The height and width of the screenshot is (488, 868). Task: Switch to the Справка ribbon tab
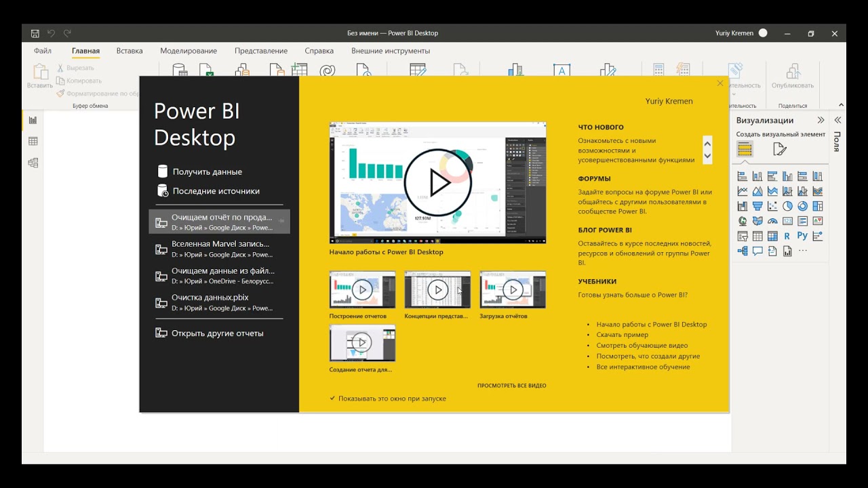tap(319, 51)
